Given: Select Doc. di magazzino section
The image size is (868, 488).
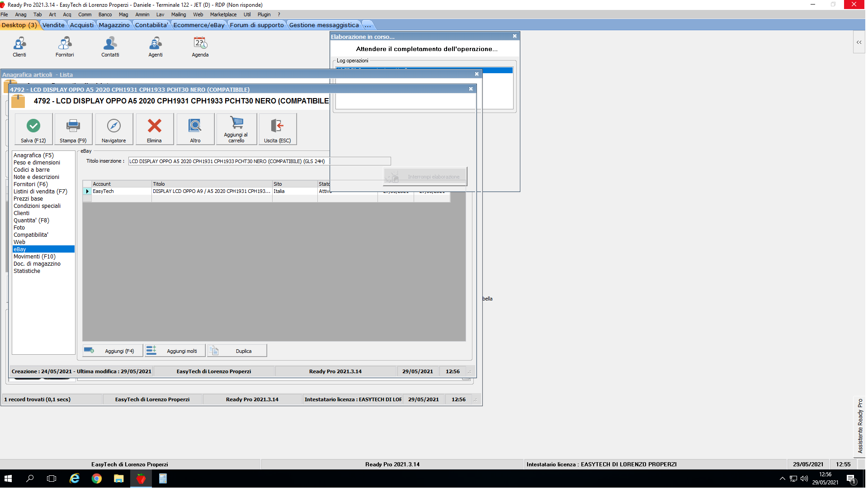Looking at the screenshot, I should coord(43,264).
